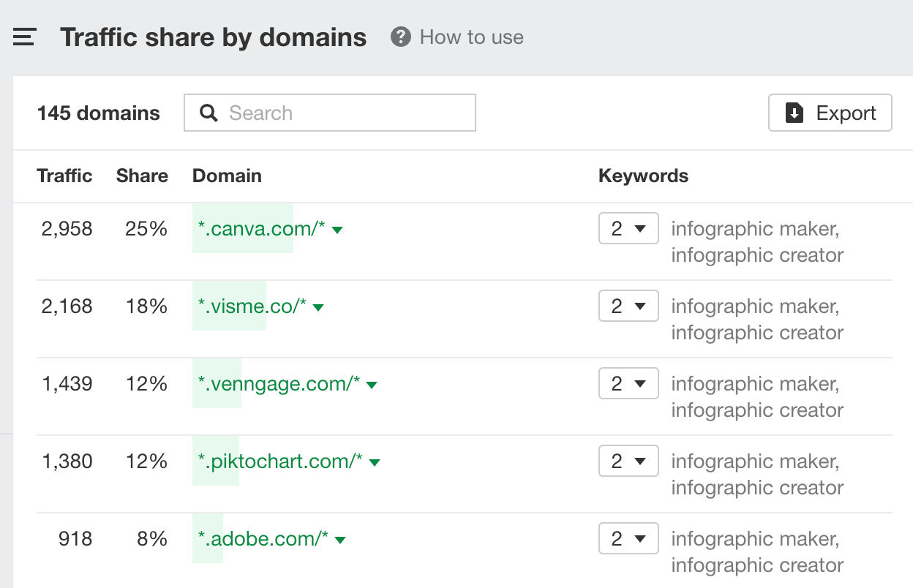Open the How to use guide
Viewport: 913px width, 588px height.
coord(470,37)
